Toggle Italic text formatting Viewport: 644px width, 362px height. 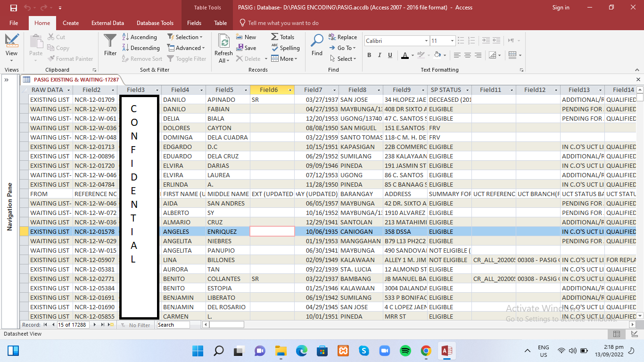coord(380,55)
